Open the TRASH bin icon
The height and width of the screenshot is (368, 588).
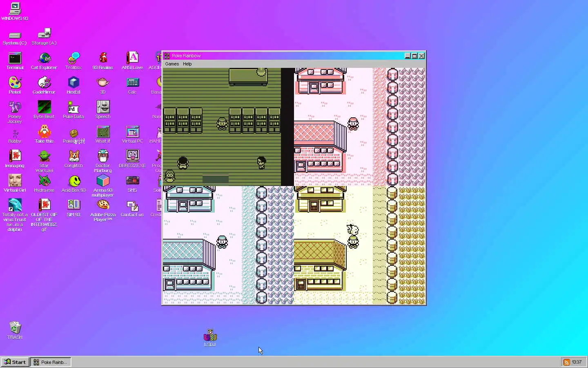[x=15, y=331]
